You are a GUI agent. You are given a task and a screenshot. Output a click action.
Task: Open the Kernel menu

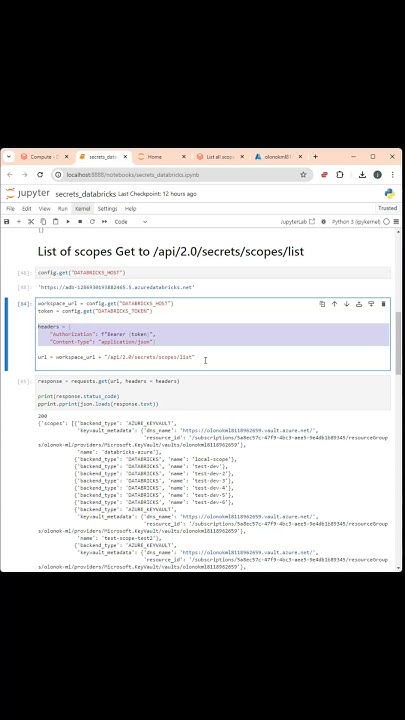83,208
